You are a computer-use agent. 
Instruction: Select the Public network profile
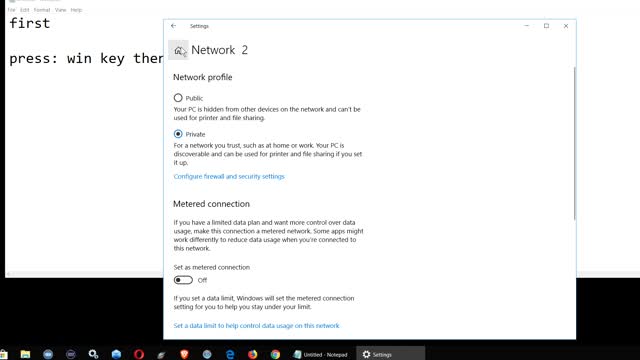point(178,98)
